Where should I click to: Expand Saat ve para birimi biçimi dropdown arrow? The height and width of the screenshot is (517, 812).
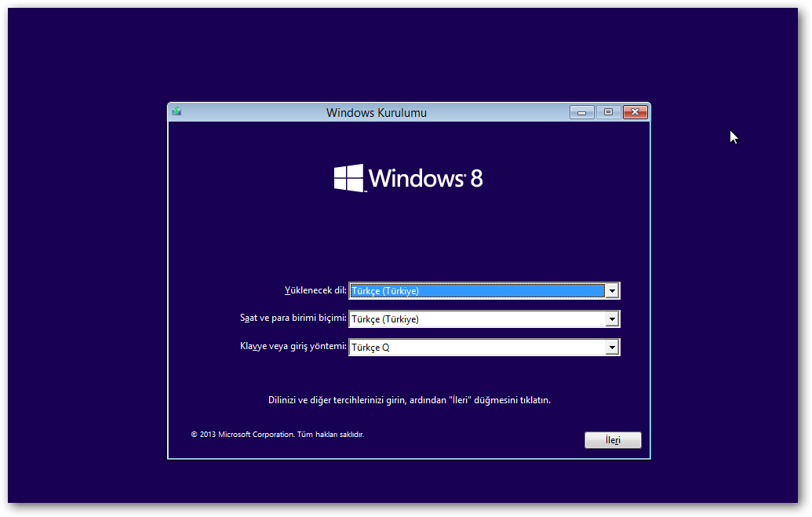pyautogui.click(x=612, y=319)
